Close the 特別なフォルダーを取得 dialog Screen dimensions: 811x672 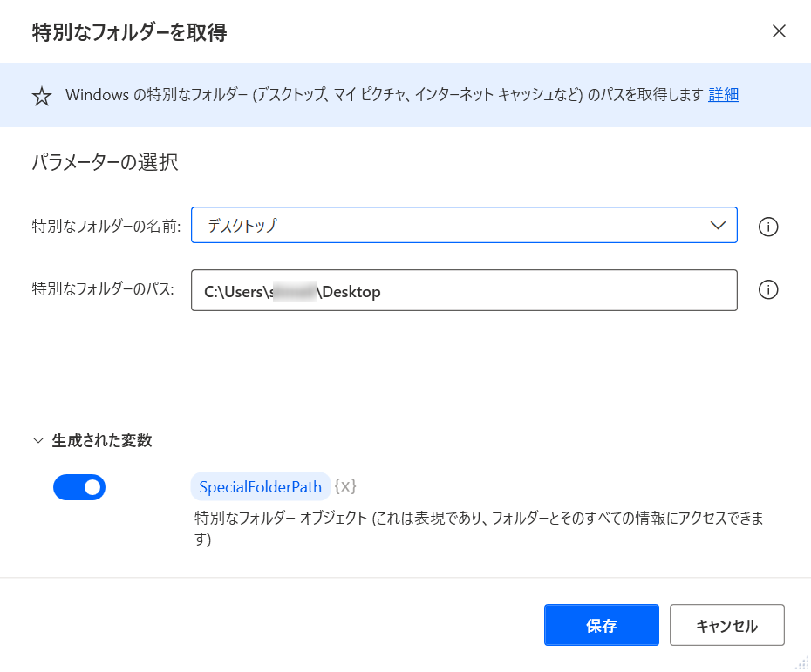pos(779,31)
